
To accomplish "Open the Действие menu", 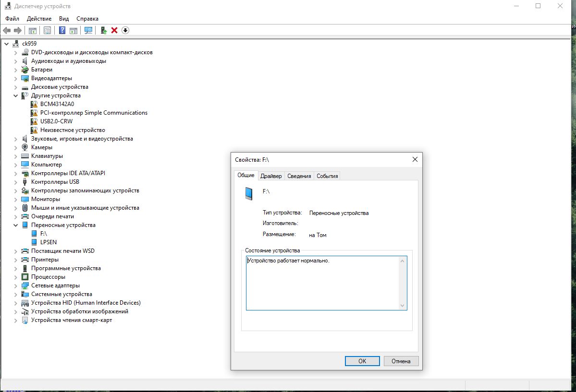I will (39, 19).
